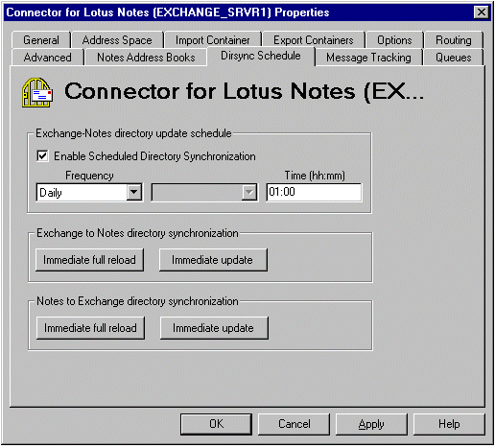Click the Dirsync Schedule tab

pos(261,56)
